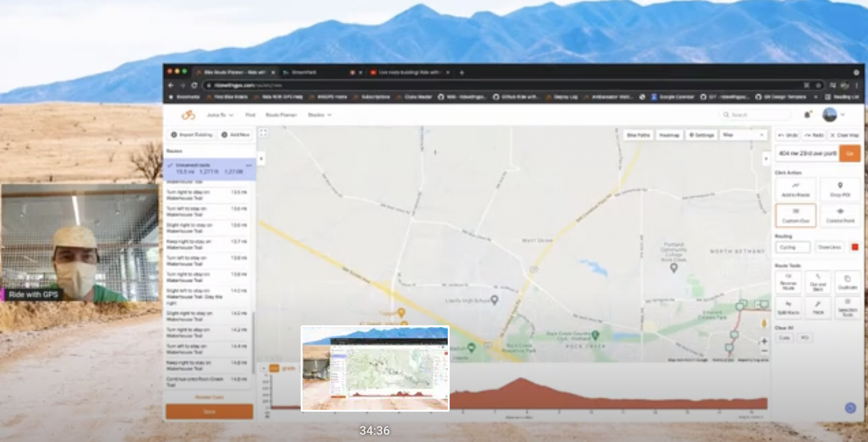Click the map zoom out minus

(764, 351)
